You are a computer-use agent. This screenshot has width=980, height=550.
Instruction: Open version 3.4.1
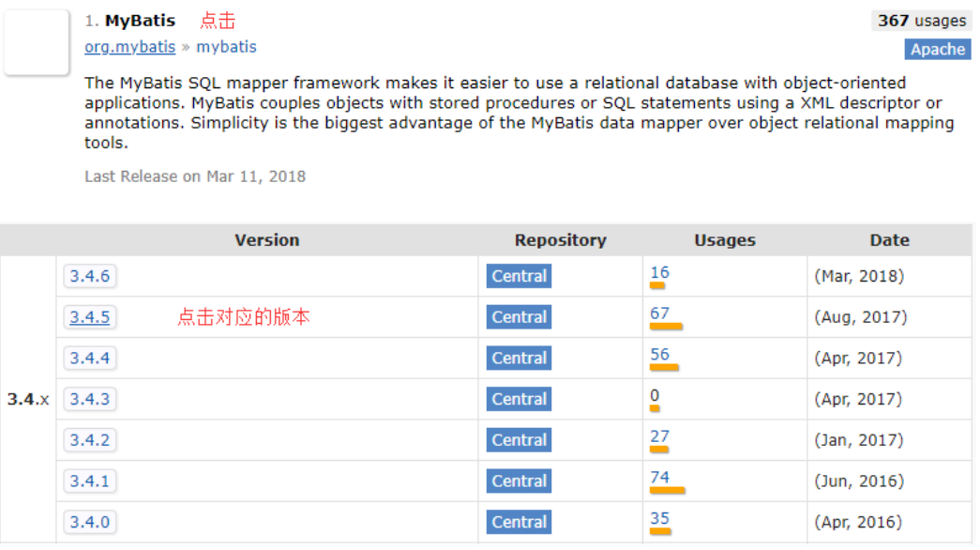[x=89, y=481]
